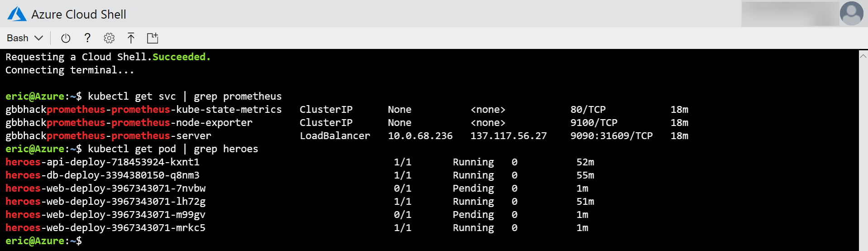Click the green Succeeded text

(181, 57)
